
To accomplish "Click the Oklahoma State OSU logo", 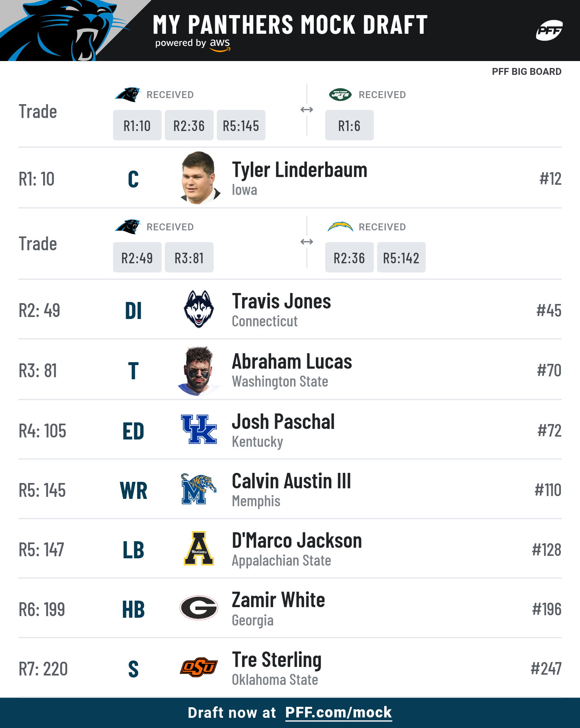I will tap(199, 667).
